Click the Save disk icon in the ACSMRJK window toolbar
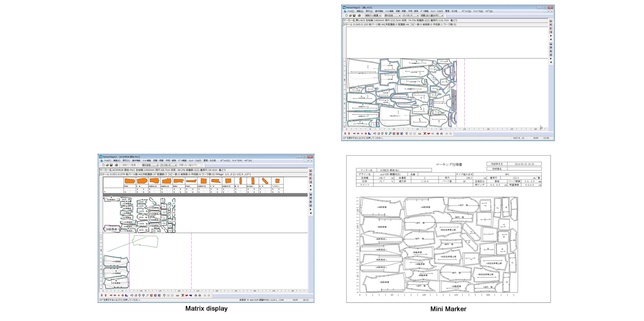Viewport: 644px width, 321px height. coord(111,165)
